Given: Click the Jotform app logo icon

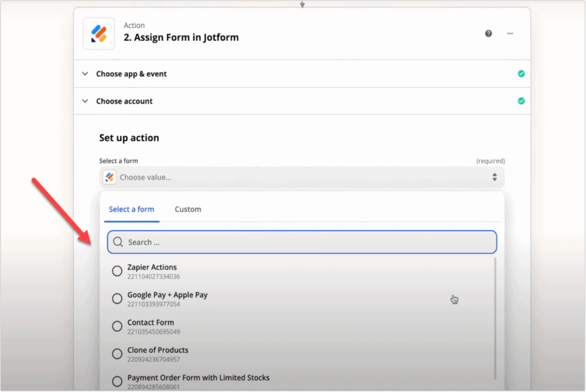Looking at the screenshot, I should pyautogui.click(x=98, y=34).
